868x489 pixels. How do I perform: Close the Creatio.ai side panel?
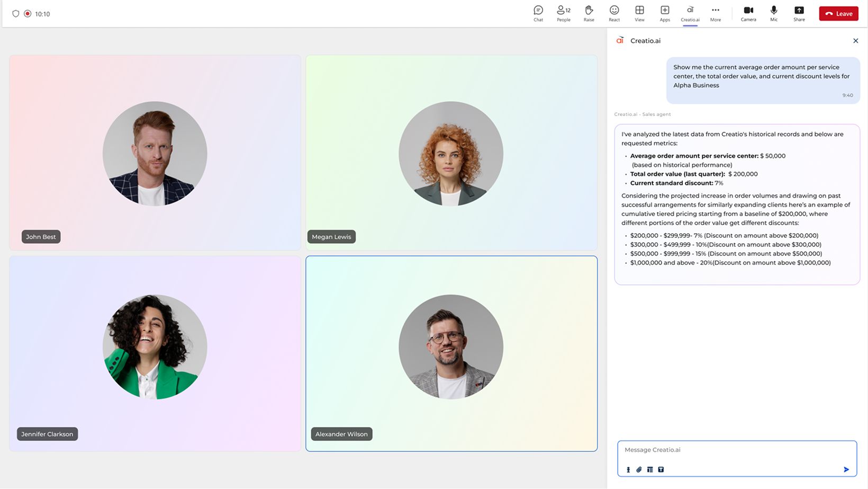(856, 40)
